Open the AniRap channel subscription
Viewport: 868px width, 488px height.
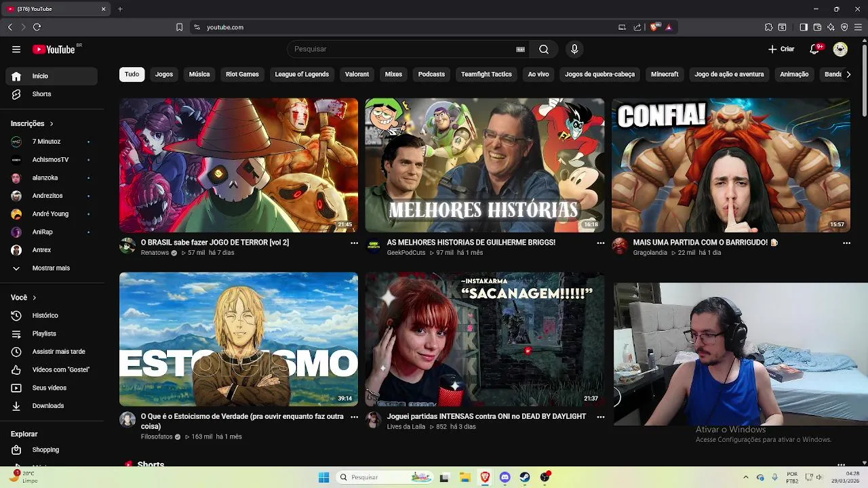(52, 232)
